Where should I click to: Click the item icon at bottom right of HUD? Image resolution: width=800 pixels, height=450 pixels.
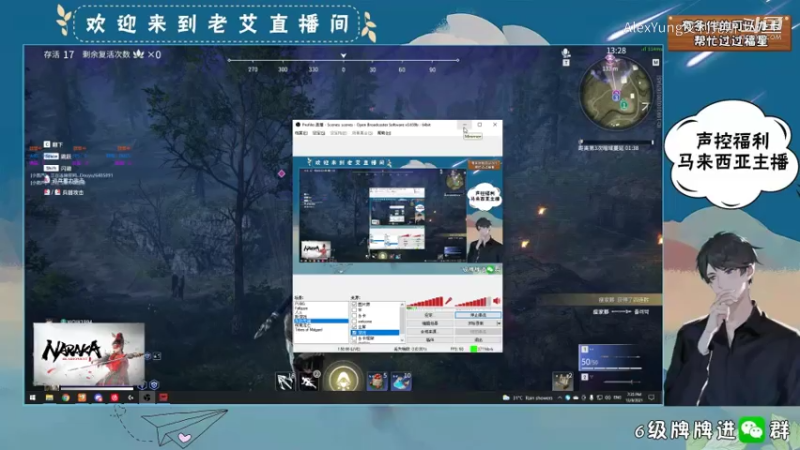[x=562, y=381]
